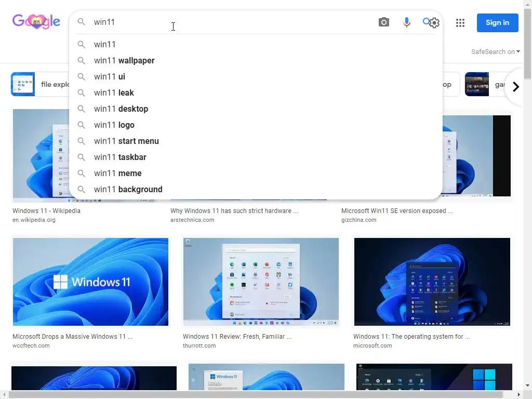The width and height of the screenshot is (532, 399).
Task: Open the gizchina Win11 SE image thumbnail
Action: [477, 156]
